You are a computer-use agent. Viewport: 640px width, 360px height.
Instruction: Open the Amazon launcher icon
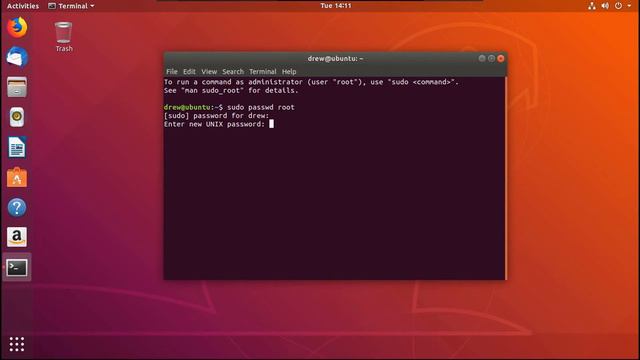(17, 237)
